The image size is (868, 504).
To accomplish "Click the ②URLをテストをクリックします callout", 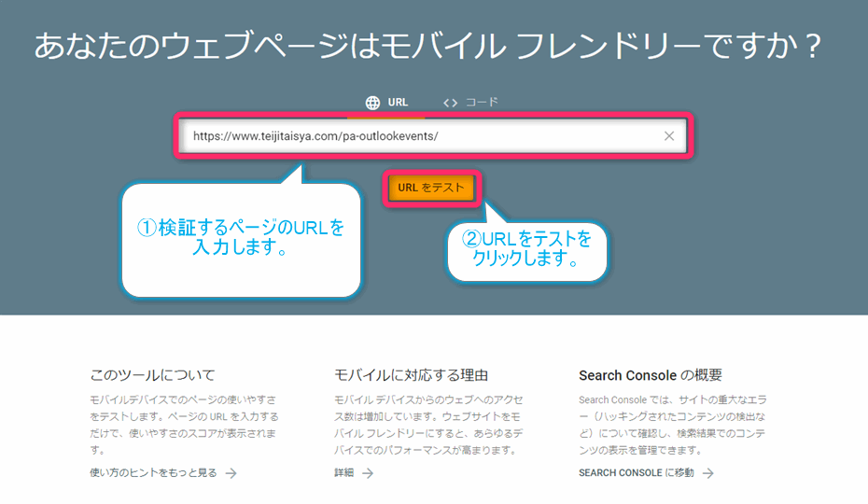I will (x=527, y=249).
